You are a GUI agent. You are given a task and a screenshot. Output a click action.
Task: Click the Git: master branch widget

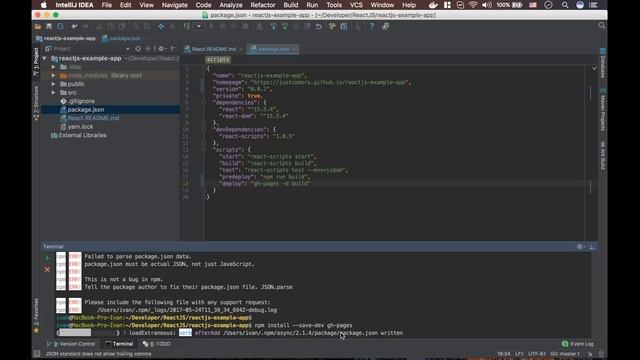coord(565,354)
